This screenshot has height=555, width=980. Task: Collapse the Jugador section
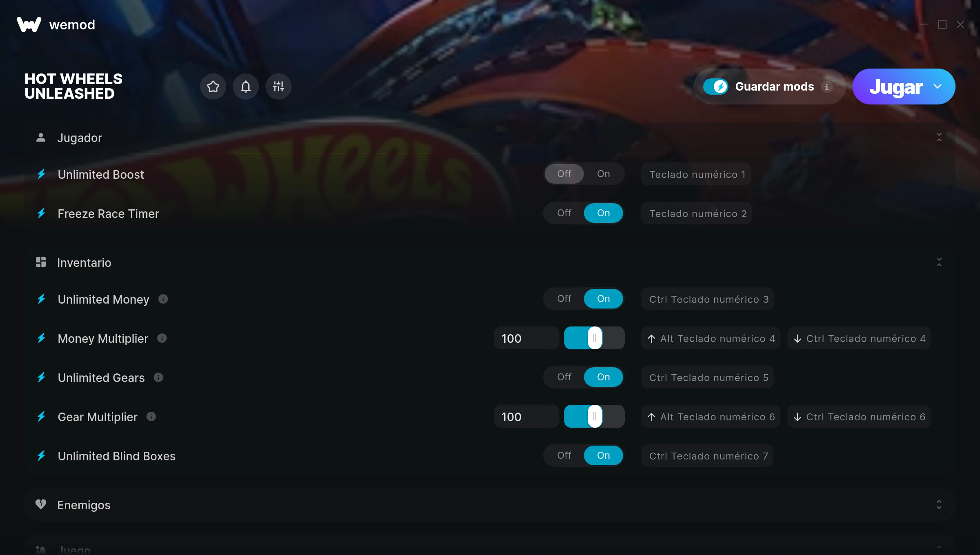[939, 138]
